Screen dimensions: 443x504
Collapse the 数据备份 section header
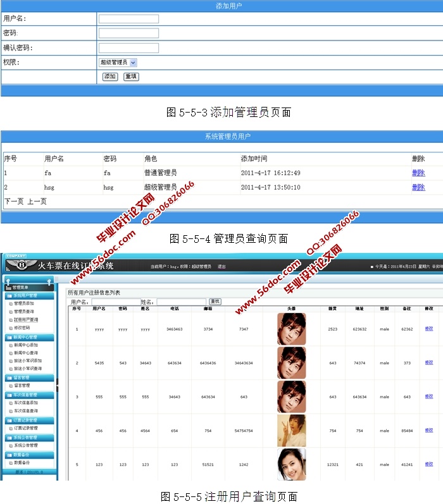[x=29, y=455]
